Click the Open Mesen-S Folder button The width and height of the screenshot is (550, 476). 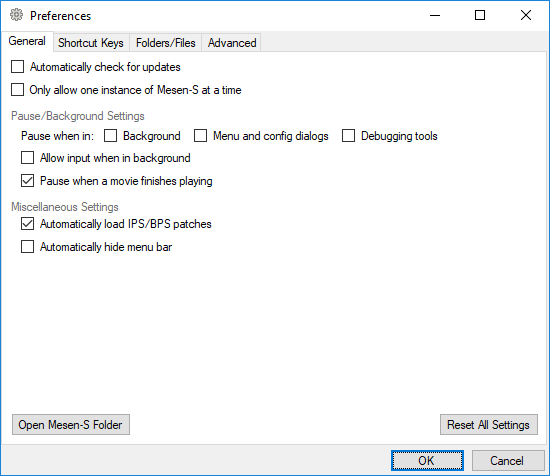pyautogui.click(x=71, y=425)
